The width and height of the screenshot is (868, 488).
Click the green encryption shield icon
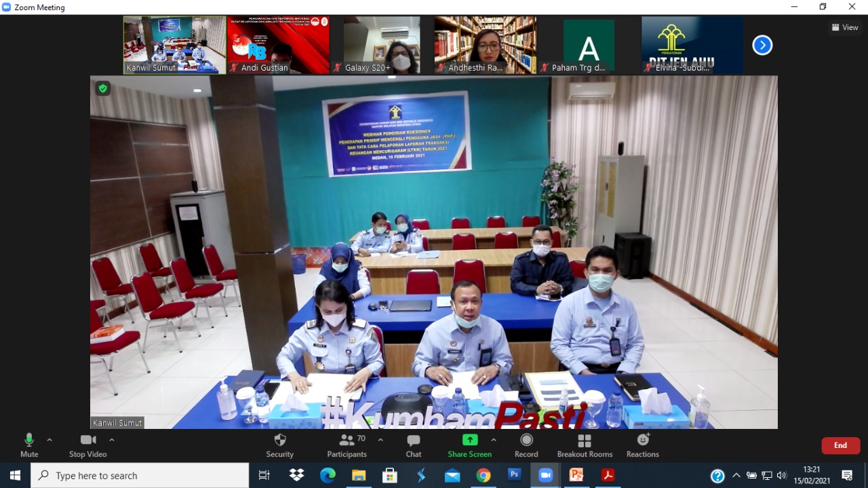click(102, 88)
